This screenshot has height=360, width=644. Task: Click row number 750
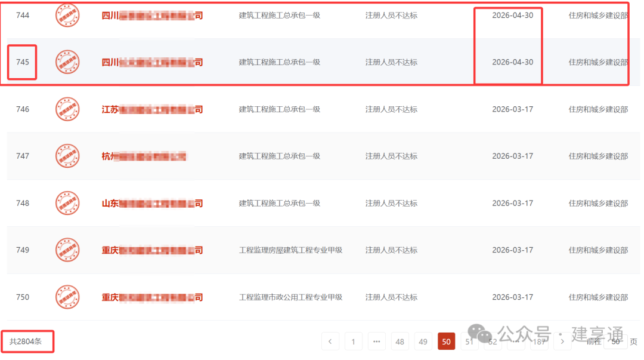(23, 297)
